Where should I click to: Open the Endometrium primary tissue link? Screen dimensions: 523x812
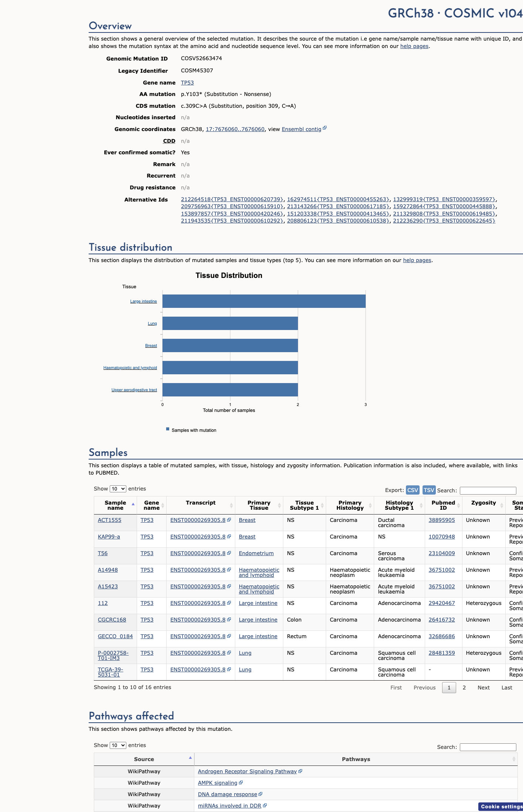pos(256,553)
